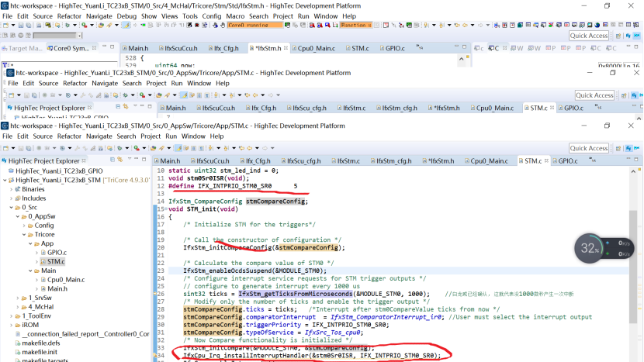Image resolution: width=644 pixels, height=362 pixels.
Task: Open Project menu in front window
Action: pos(151,136)
